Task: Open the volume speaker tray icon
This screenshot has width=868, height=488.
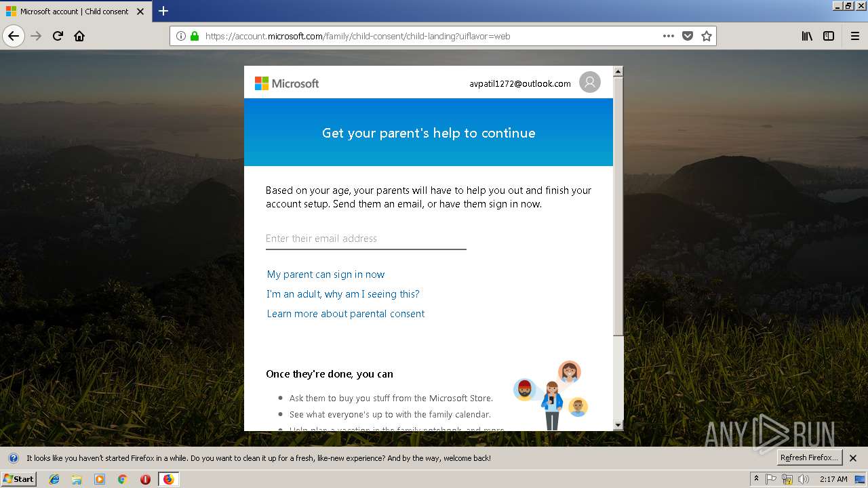Action: click(804, 479)
